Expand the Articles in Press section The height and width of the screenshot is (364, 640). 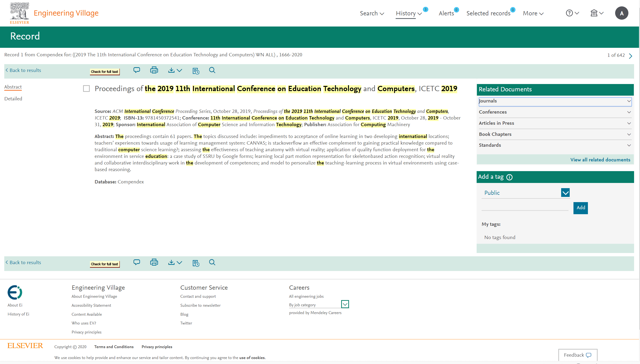(x=555, y=123)
